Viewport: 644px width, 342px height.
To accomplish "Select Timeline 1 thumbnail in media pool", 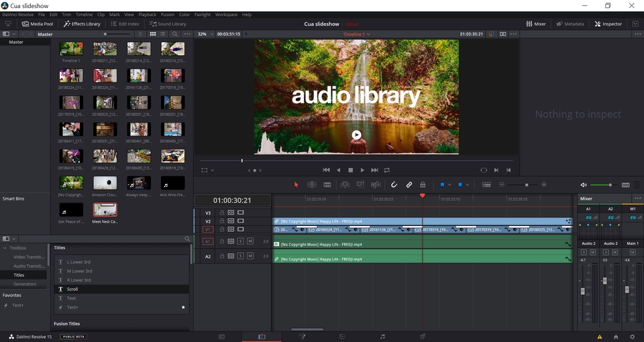I will click(71, 49).
